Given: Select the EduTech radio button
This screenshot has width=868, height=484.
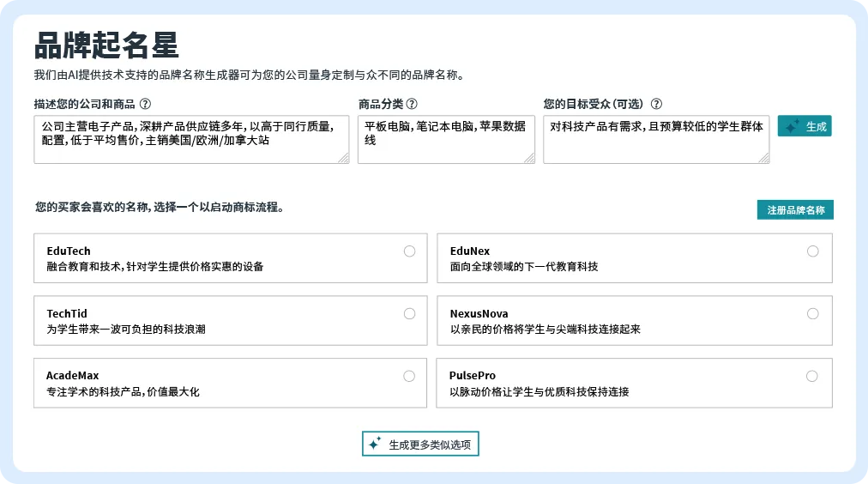Looking at the screenshot, I should [409, 251].
